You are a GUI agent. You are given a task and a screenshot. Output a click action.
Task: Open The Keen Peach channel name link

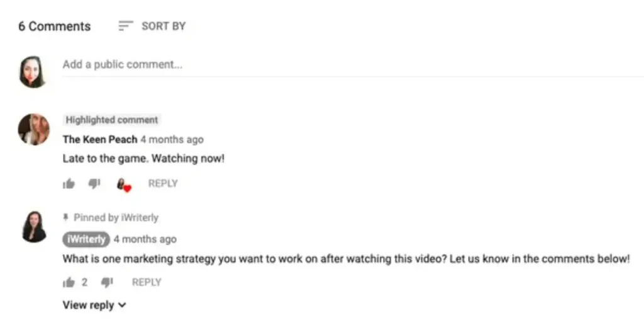pos(100,140)
